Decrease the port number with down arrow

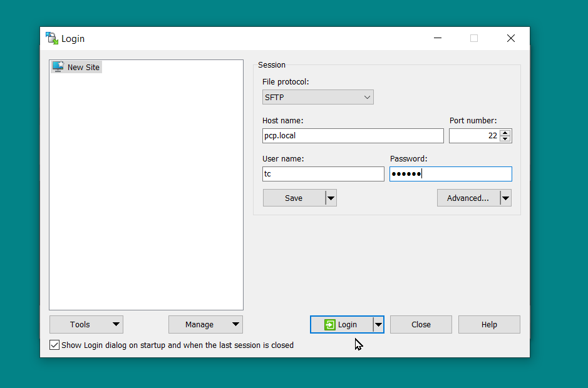tap(505, 139)
